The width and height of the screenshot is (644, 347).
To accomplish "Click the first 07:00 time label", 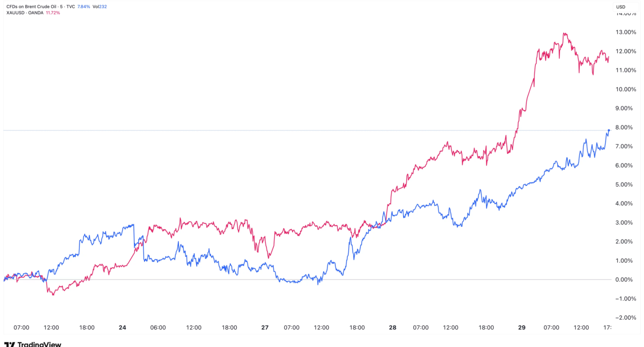I will [x=22, y=328].
